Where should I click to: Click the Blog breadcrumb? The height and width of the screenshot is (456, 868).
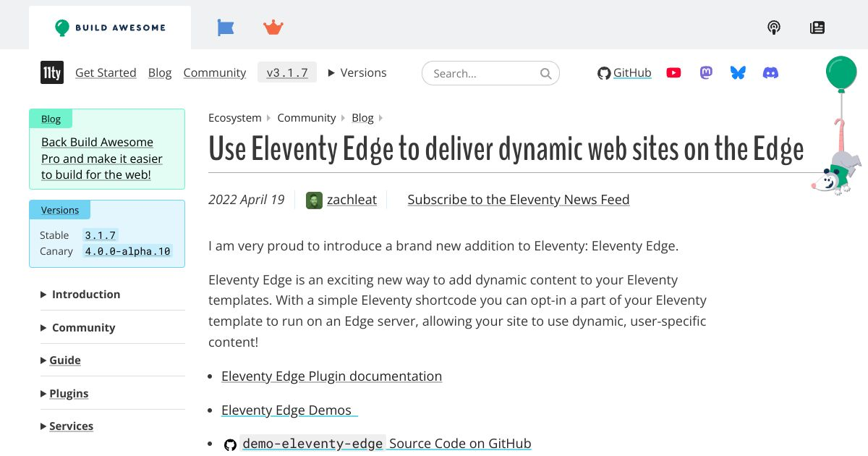click(x=362, y=117)
